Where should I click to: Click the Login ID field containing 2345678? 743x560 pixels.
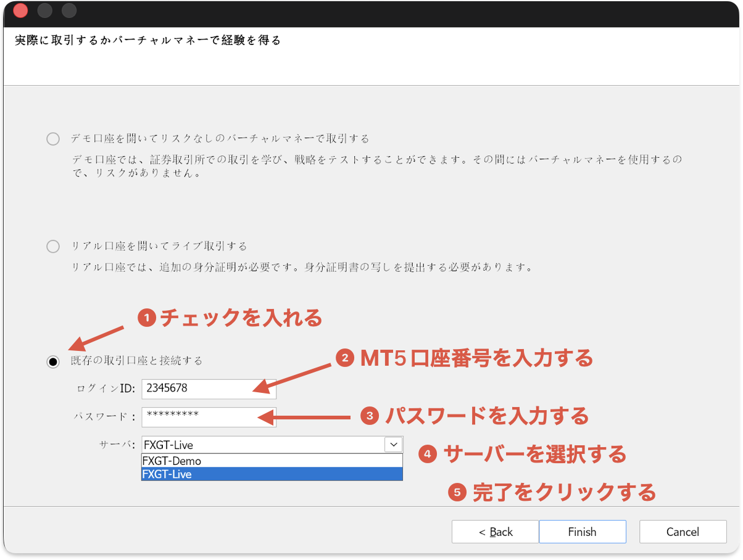[209, 389]
